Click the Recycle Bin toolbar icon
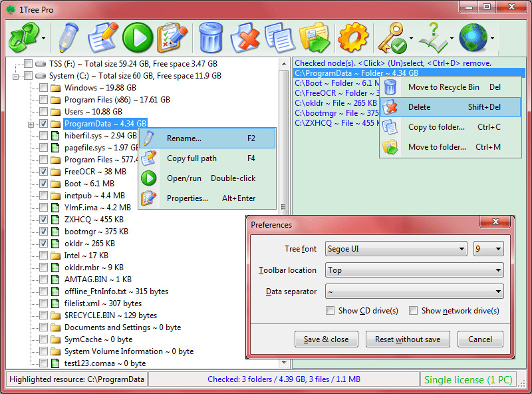Screen dimensions: 532x394 tap(211, 37)
